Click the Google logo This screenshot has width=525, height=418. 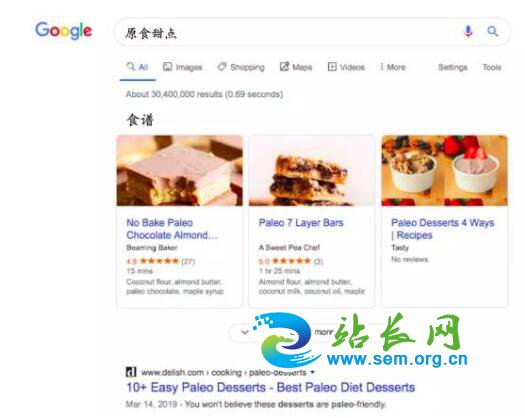[x=64, y=30]
